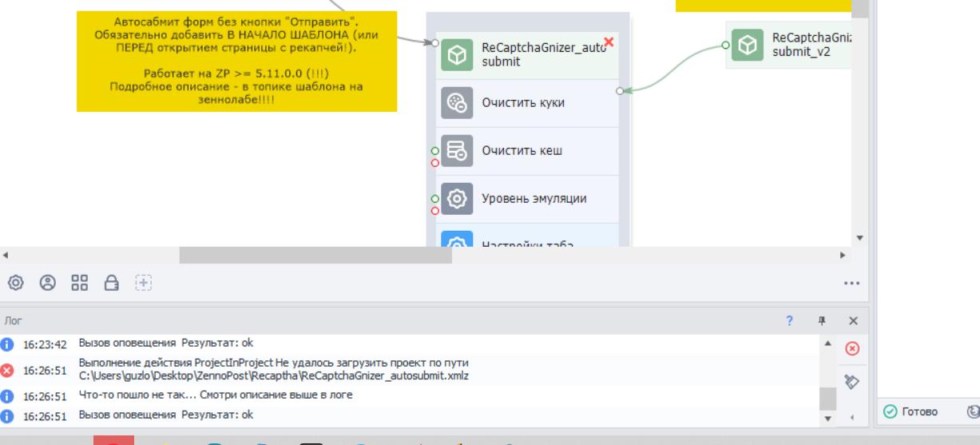Click the ReCaptchaGnizer submit_v2 cube icon

tap(748, 45)
